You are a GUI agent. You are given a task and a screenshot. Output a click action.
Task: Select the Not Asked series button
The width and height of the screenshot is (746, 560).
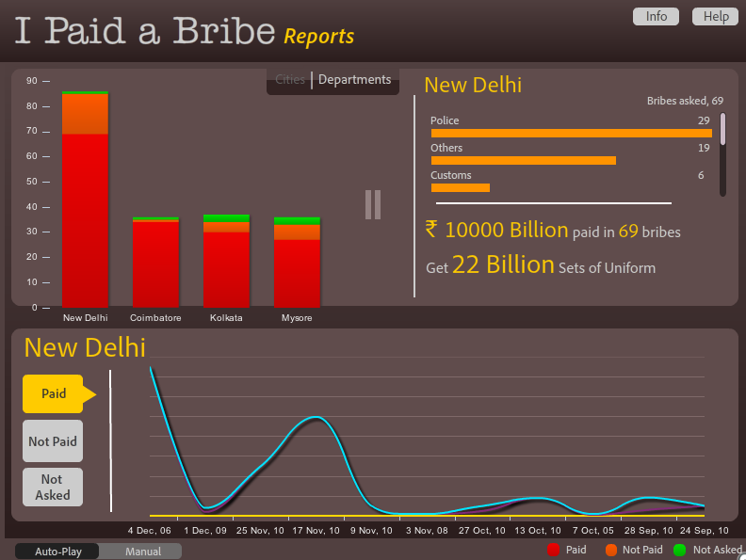tap(53, 488)
